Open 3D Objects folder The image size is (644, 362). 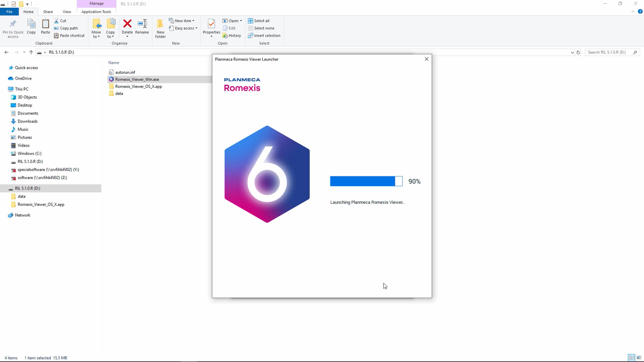click(27, 97)
